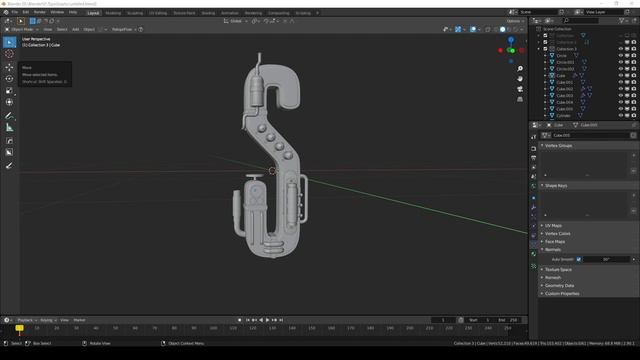Expand the UV Maps panel
The width and height of the screenshot is (640, 360).
pos(553,226)
